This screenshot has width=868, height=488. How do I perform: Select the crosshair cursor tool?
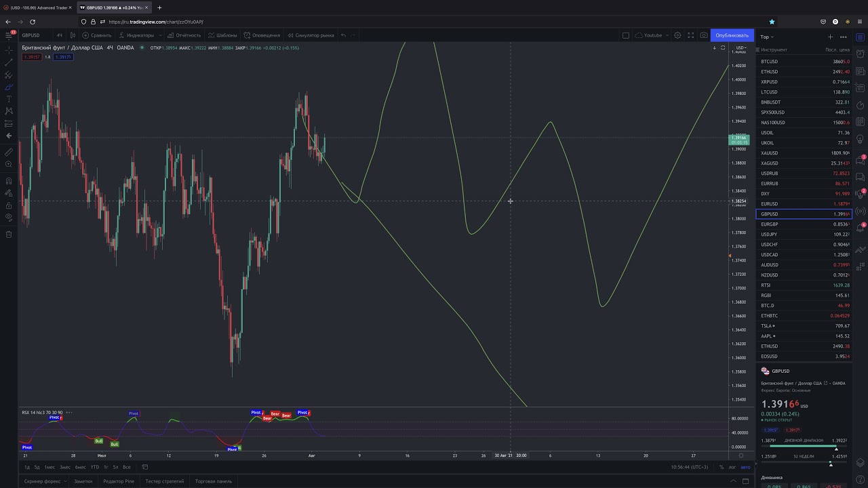pos(9,50)
